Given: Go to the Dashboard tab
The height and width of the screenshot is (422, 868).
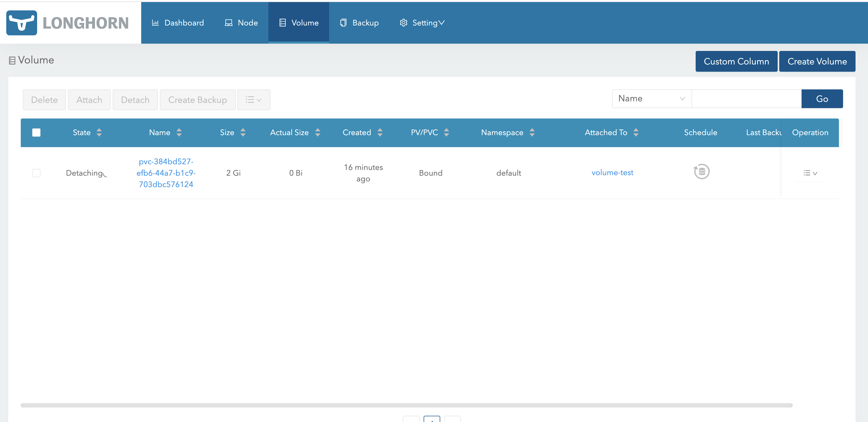Looking at the screenshot, I should (x=178, y=23).
